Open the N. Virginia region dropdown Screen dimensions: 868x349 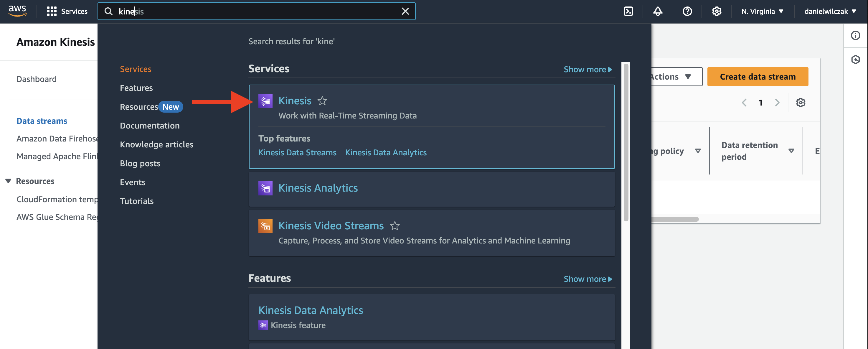point(762,11)
